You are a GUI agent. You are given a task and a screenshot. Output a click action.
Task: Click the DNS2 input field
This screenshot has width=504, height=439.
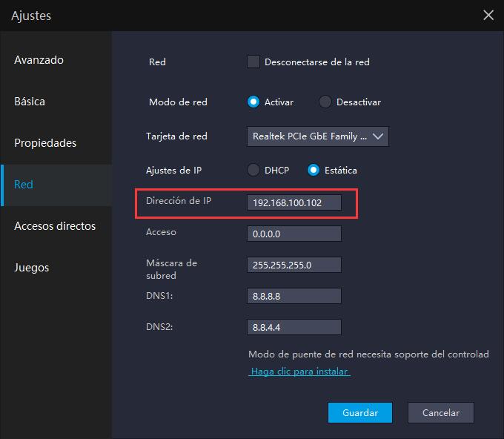pyautogui.click(x=294, y=327)
